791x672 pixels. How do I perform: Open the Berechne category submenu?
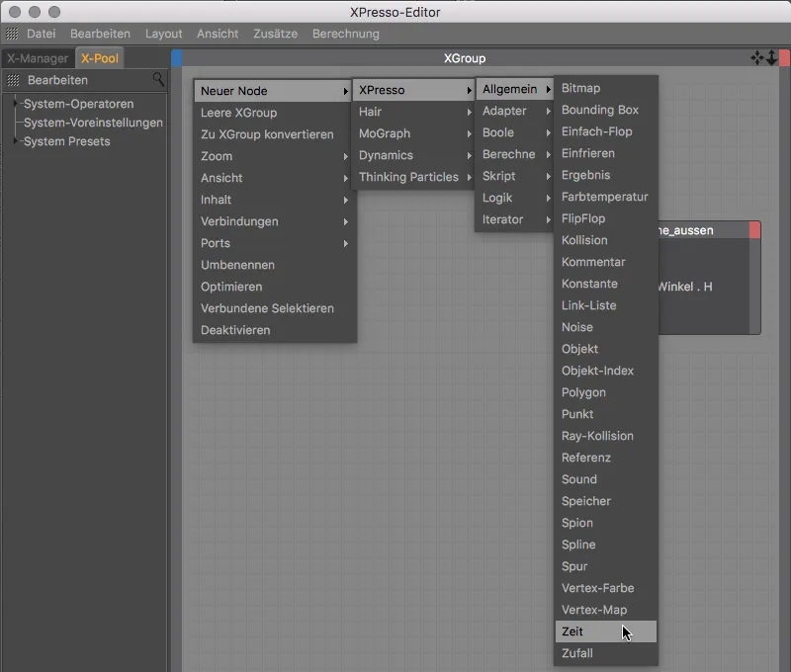tap(515, 154)
